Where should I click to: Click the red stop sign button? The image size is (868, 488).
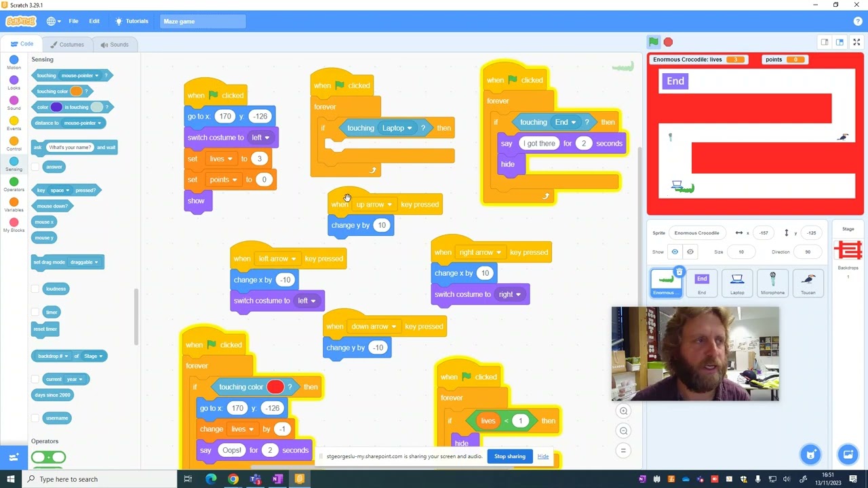(668, 42)
